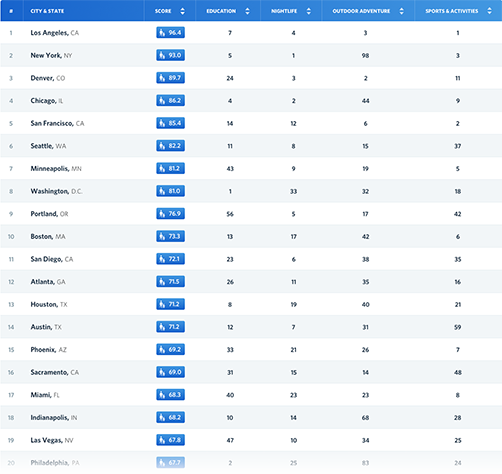Click the Education column header label
Viewport: 502px width, 474px height.
tap(221, 11)
